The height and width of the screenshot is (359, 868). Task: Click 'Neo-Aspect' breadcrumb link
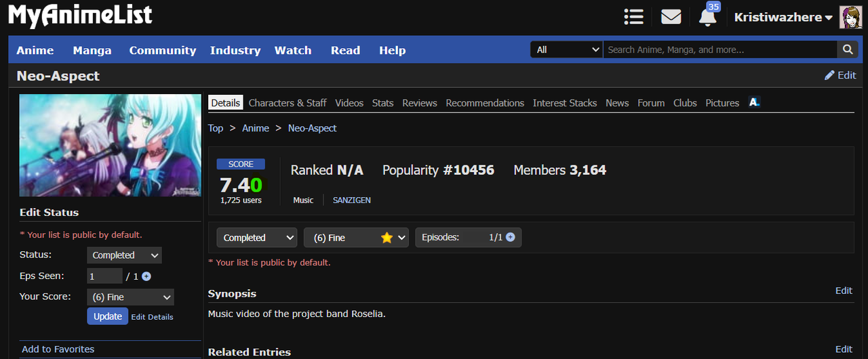point(312,128)
